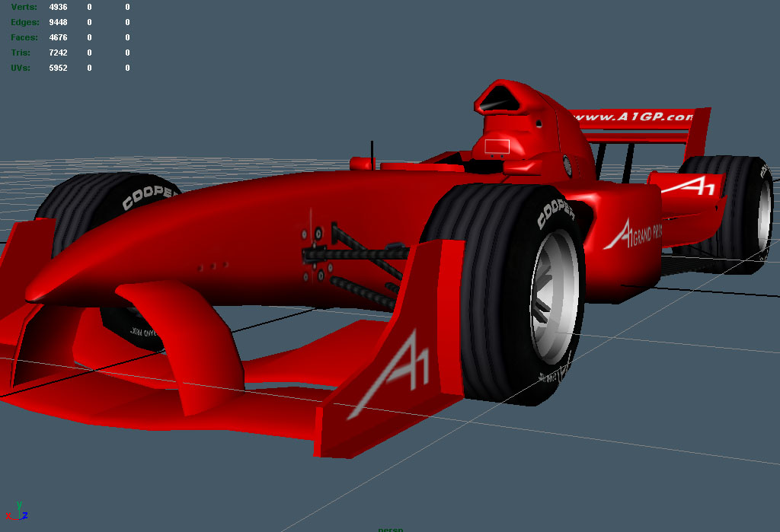Select the air intake above the cockpit
780x532 pixels.
[498, 100]
